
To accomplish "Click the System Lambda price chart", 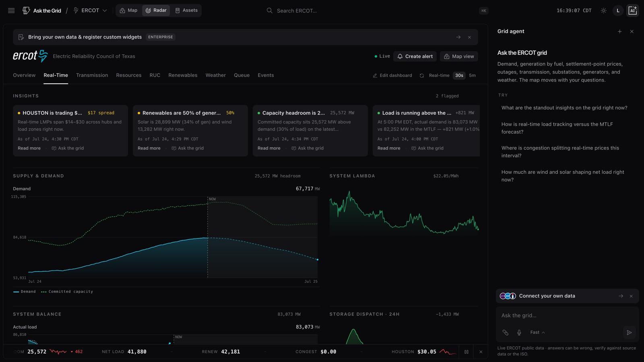I will pos(404,213).
